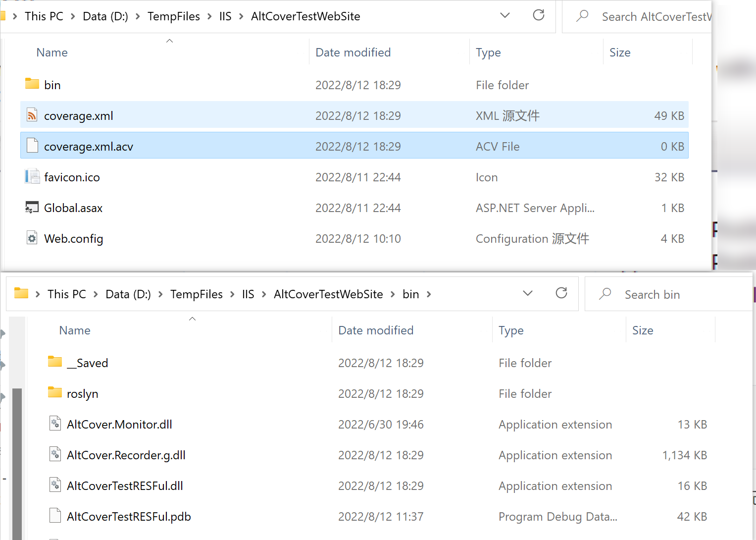Expand chevron after TempFiles in top address bar
This screenshot has height=540, width=756.
[209, 16]
